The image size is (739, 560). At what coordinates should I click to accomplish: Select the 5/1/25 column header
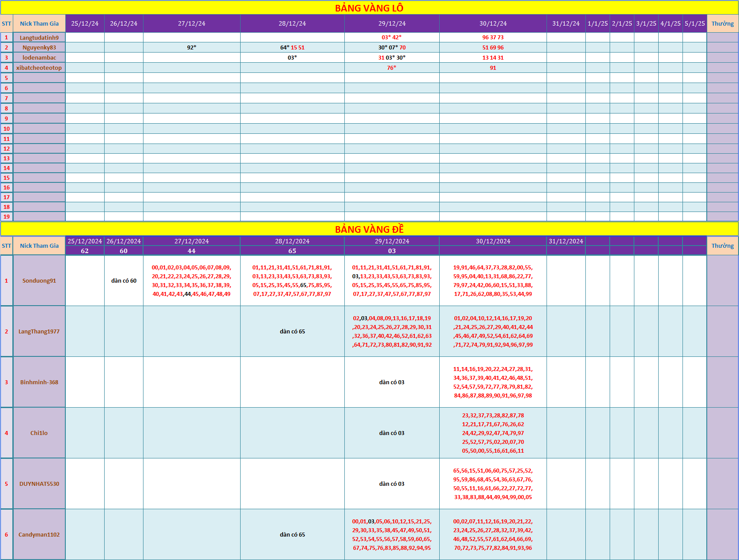[695, 23]
